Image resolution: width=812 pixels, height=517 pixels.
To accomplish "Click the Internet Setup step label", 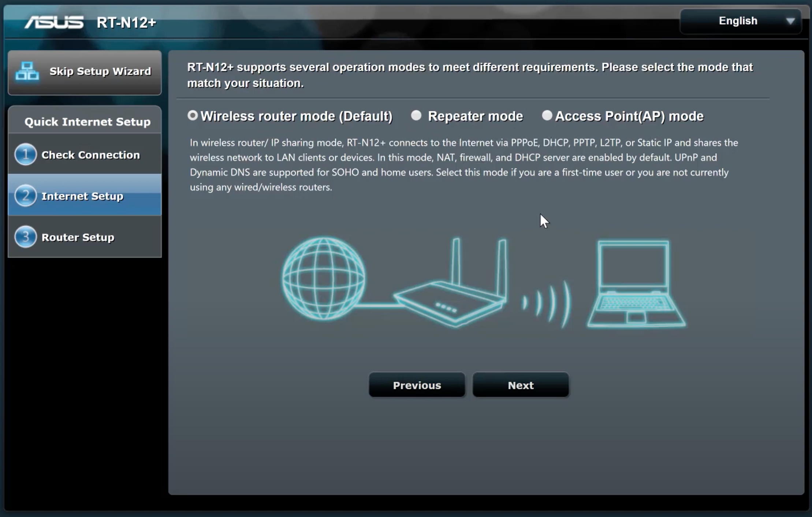I will point(82,196).
